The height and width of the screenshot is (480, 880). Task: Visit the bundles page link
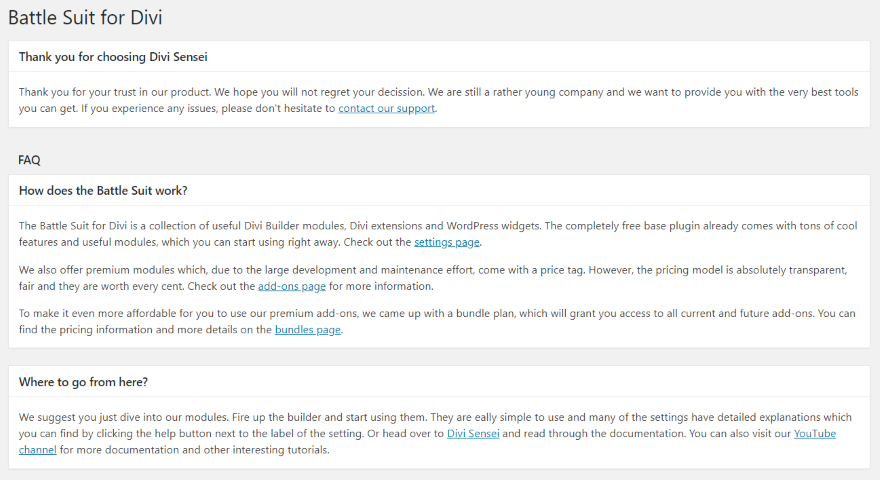[x=308, y=330]
